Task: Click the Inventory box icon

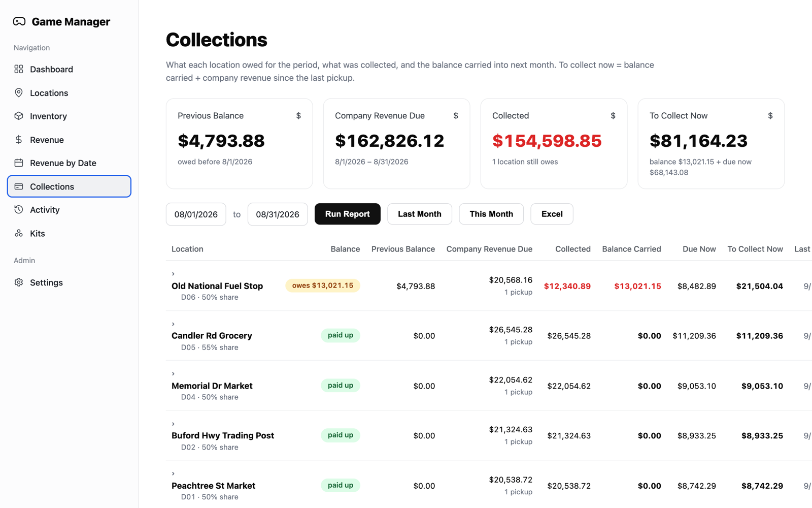Action: click(x=19, y=116)
